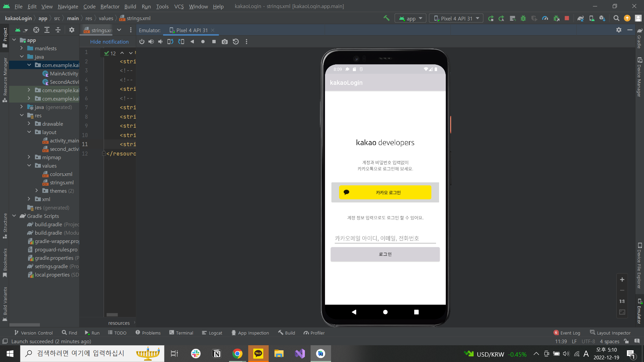Image resolution: width=644 pixels, height=362 pixels.
Task: Collapse the layout folder
Action: (x=29, y=132)
